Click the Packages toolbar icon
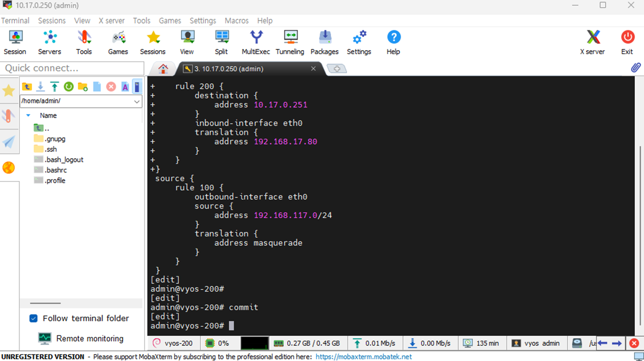This screenshot has width=644, height=361. click(x=325, y=42)
